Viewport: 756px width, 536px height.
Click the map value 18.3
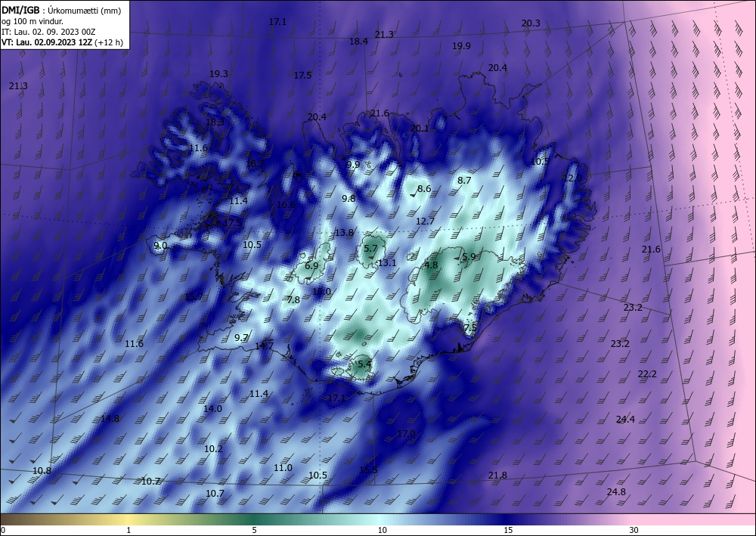point(215,122)
